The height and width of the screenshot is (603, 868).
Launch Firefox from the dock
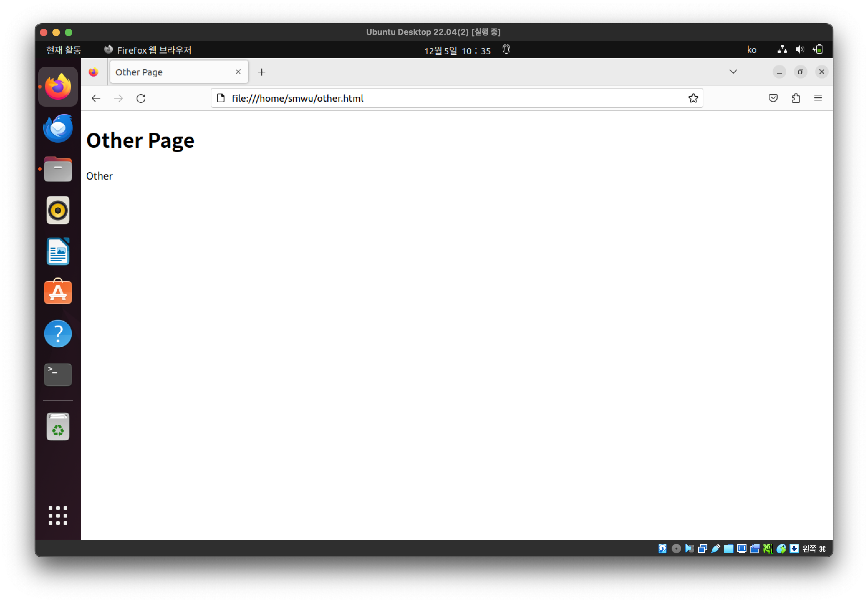pos(58,86)
